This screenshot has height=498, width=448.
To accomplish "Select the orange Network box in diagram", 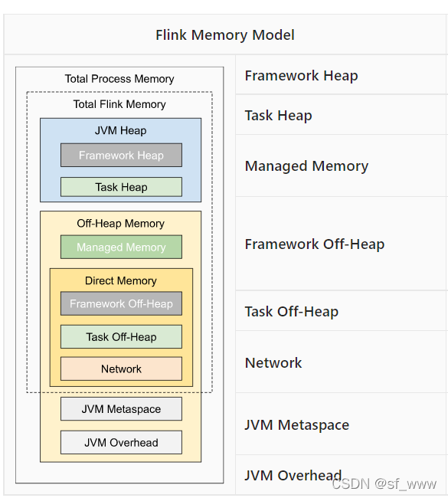I will tap(121, 369).
